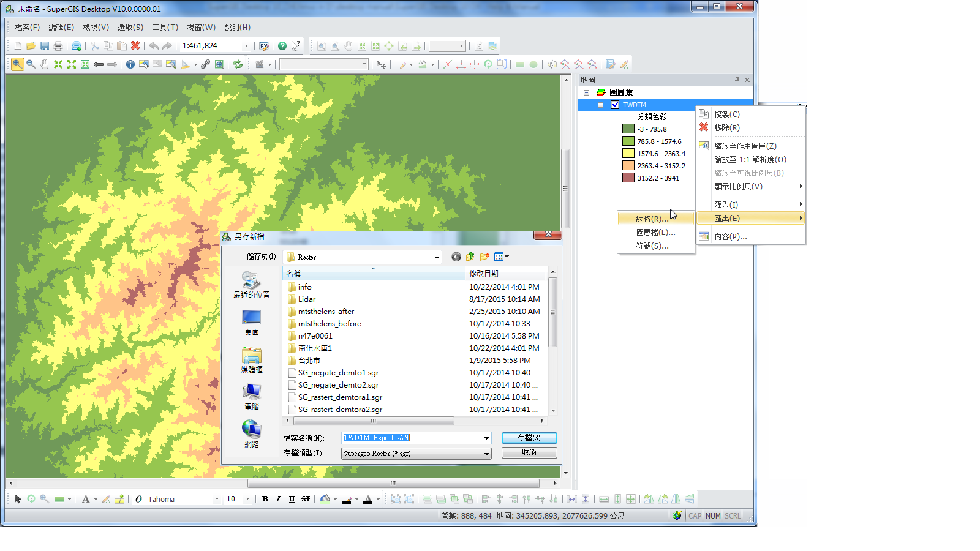Collapse the TWDTM layer tree node

tap(600, 105)
